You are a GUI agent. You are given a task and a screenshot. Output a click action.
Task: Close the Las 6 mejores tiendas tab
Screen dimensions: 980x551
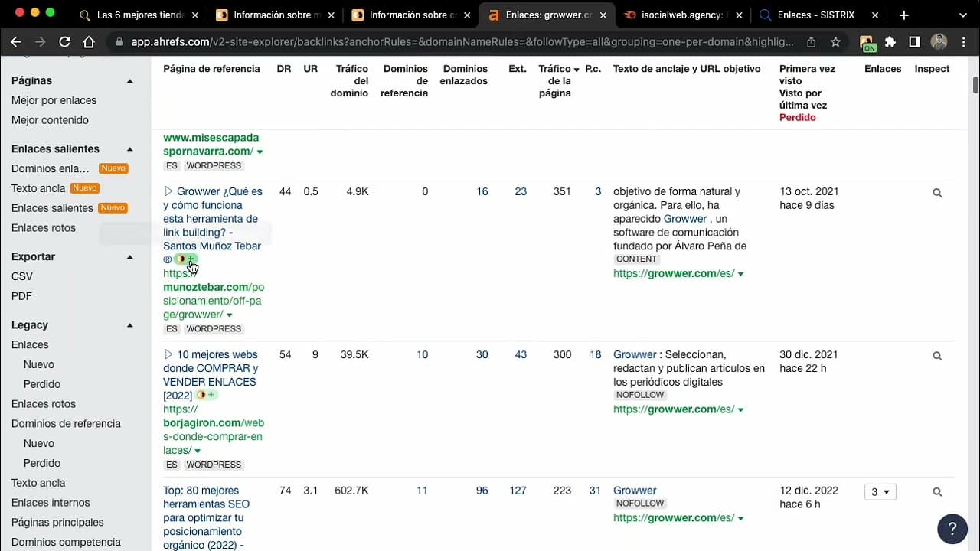(x=195, y=15)
